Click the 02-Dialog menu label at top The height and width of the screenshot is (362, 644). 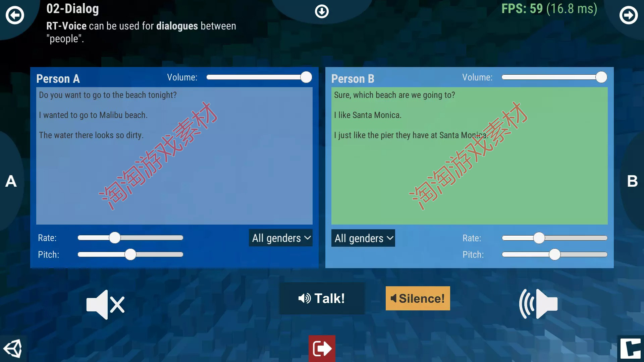[72, 9]
